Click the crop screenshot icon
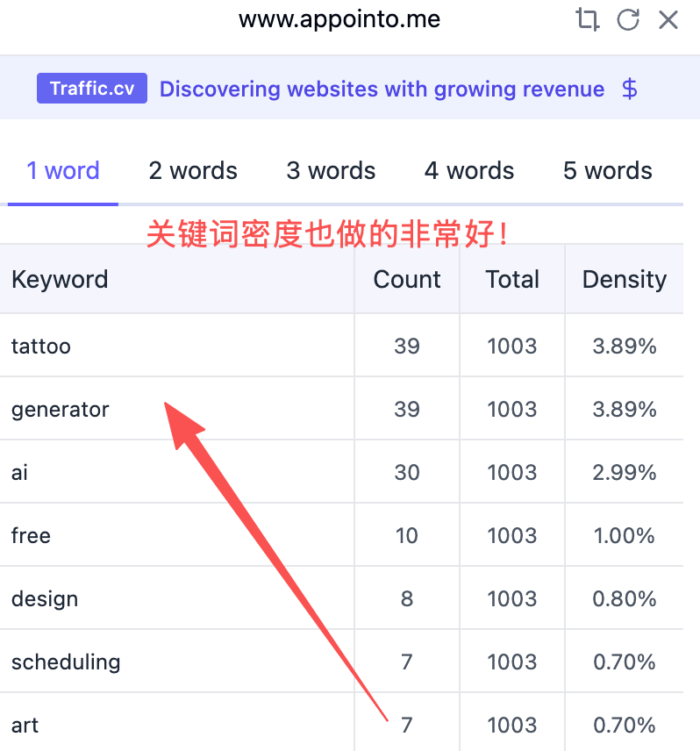The height and width of the screenshot is (751, 700). (586, 19)
